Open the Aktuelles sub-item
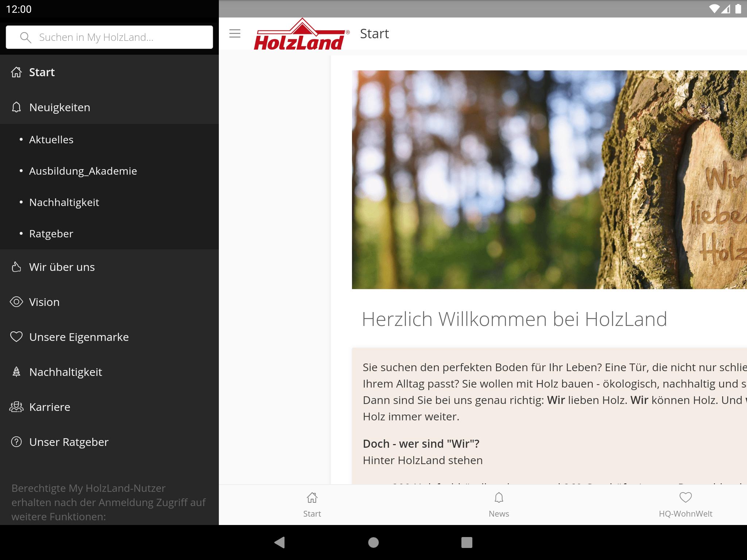 (x=109, y=140)
